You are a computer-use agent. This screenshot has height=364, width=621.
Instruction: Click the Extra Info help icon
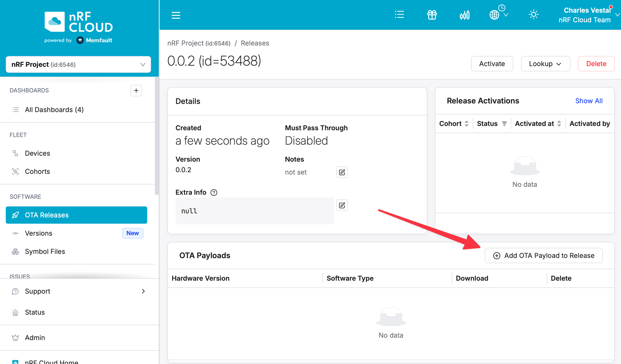click(214, 192)
